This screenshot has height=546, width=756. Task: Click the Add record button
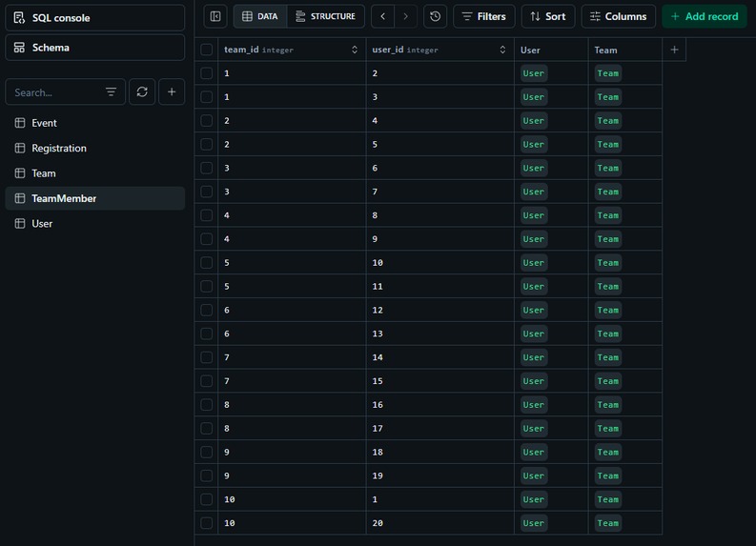(705, 16)
